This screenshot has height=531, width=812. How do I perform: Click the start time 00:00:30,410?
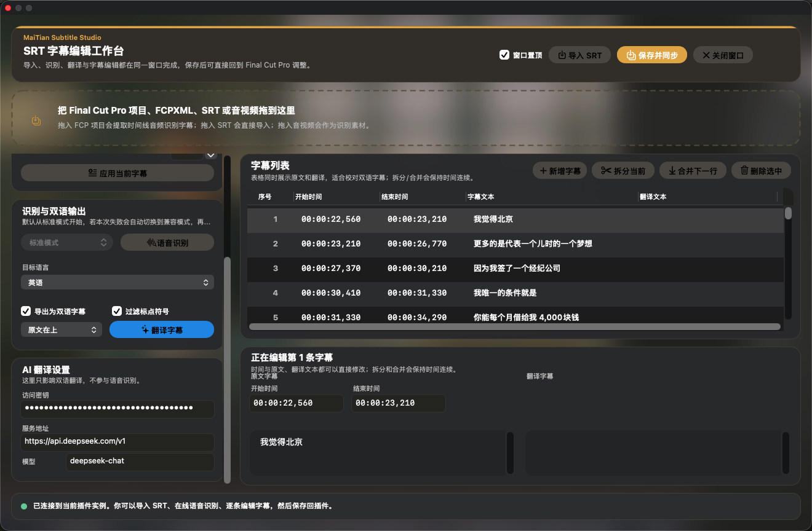[x=331, y=293]
